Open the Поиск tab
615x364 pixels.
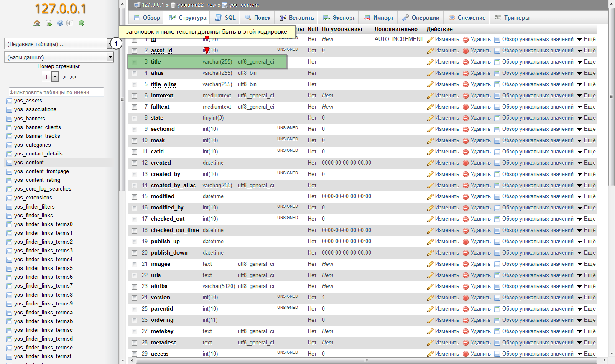(x=258, y=18)
